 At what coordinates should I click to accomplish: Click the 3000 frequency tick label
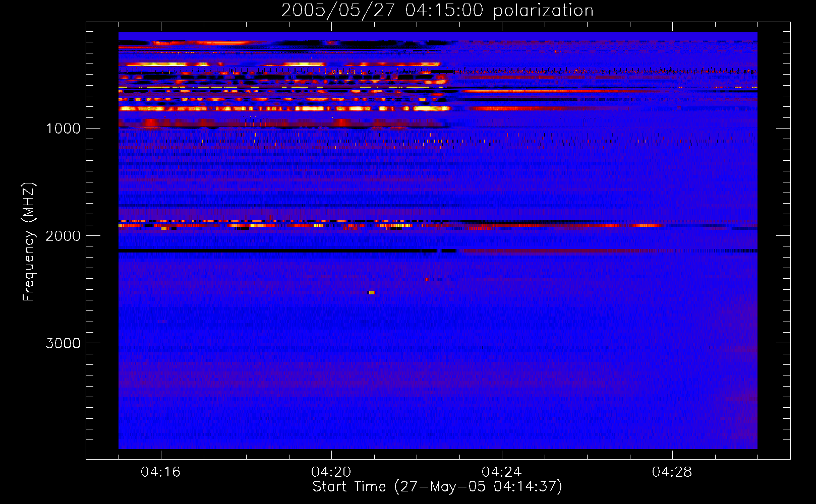coord(63,343)
